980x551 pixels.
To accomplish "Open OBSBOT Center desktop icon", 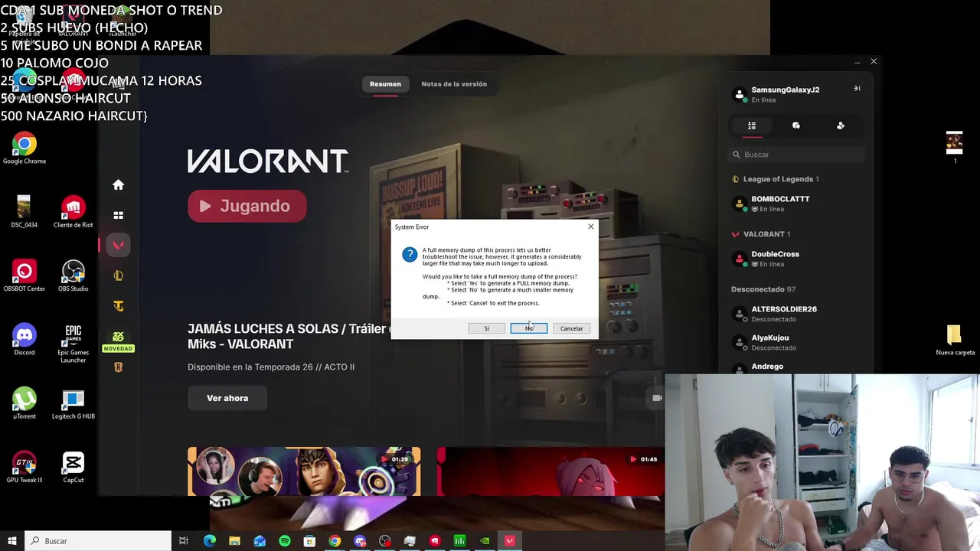I will [x=24, y=275].
